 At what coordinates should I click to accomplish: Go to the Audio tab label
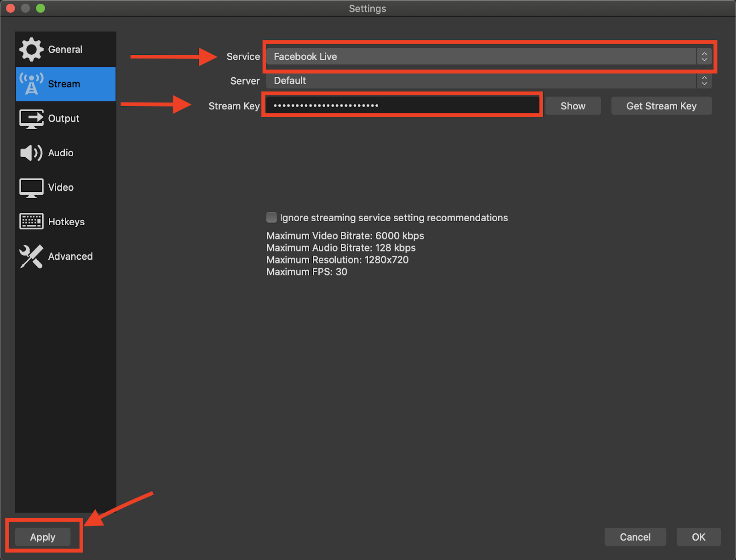(61, 153)
